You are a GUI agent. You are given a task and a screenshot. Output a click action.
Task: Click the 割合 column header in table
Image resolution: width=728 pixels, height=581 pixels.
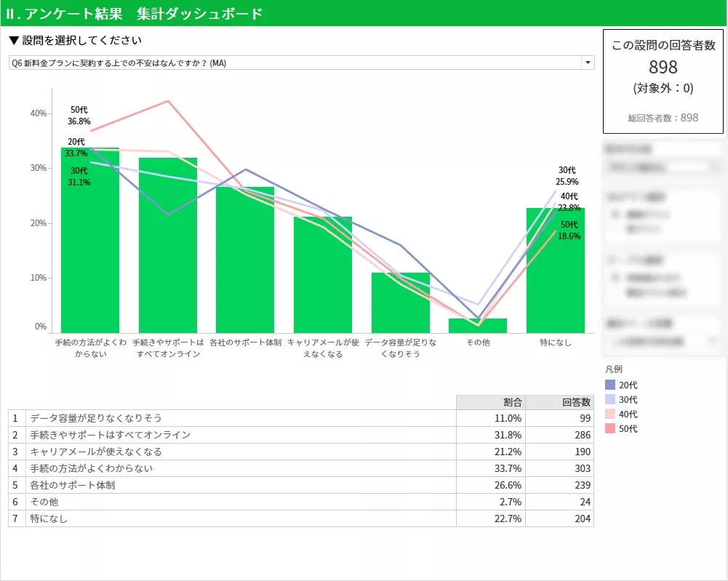point(490,402)
